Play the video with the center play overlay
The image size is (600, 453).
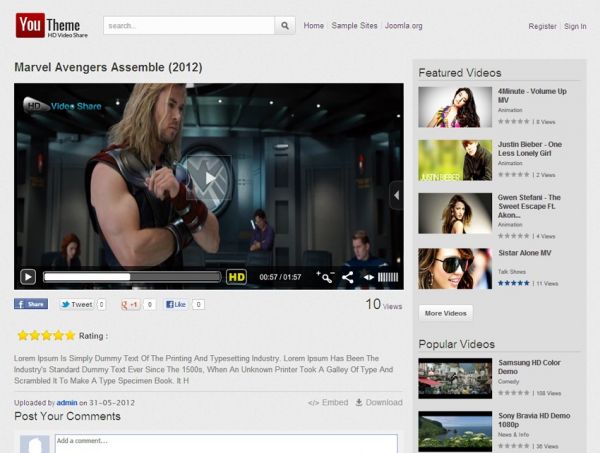coord(209,178)
